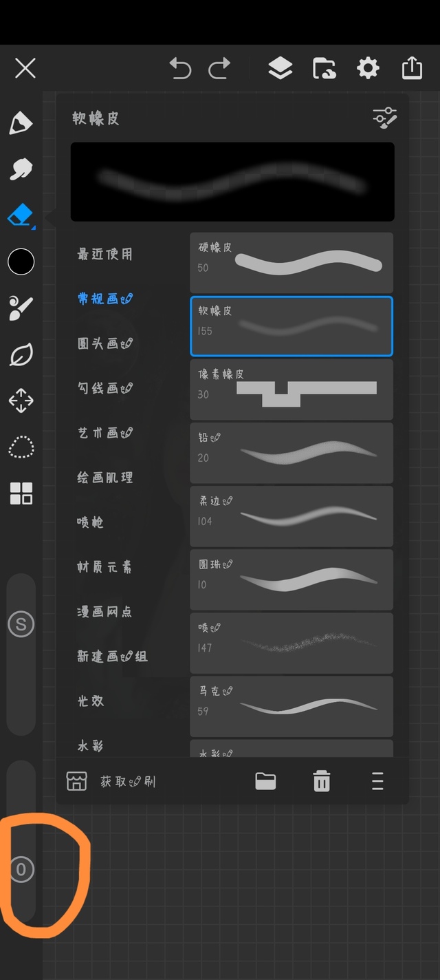Choose the 像素橡皮 pixel eraser brush
The image size is (440, 980).
click(291, 389)
